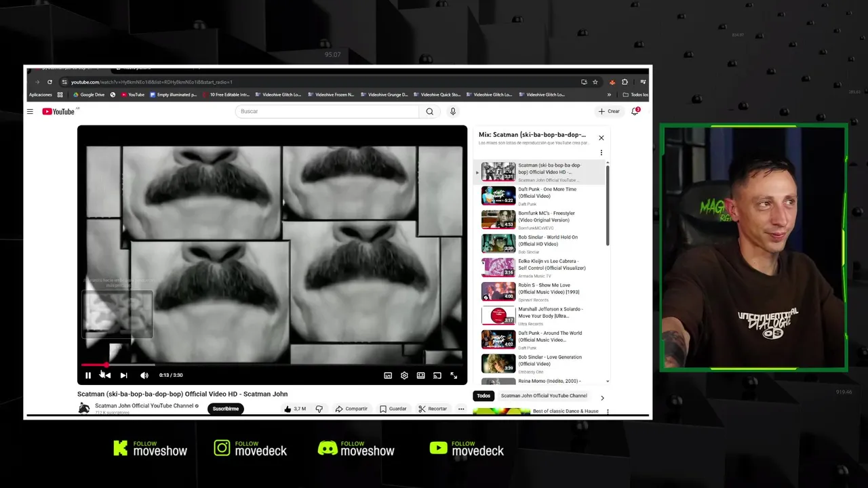Viewport: 868px width, 488px height.
Task: Seek on the red video progress bar
Action: pyautogui.click(x=272, y=365)
